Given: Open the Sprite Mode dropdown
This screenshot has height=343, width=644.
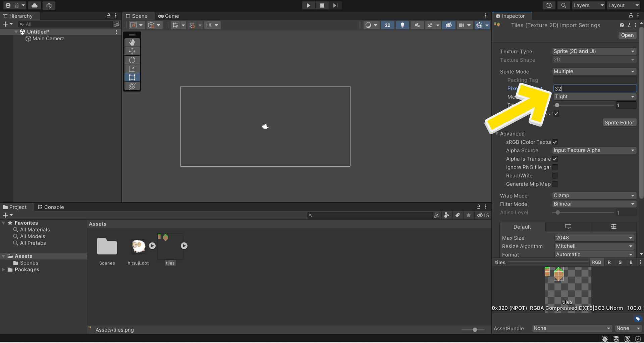Looking at the screenshot, I should 594,71.
